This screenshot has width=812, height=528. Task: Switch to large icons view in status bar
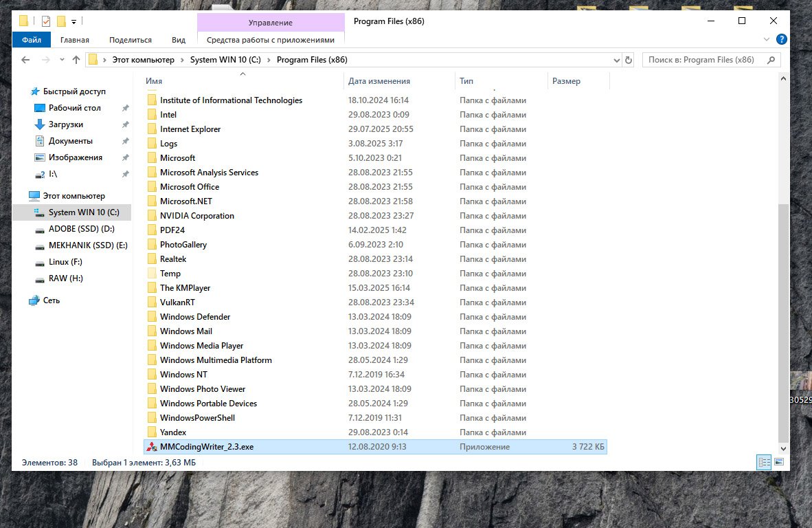click(x=779, y=462)
